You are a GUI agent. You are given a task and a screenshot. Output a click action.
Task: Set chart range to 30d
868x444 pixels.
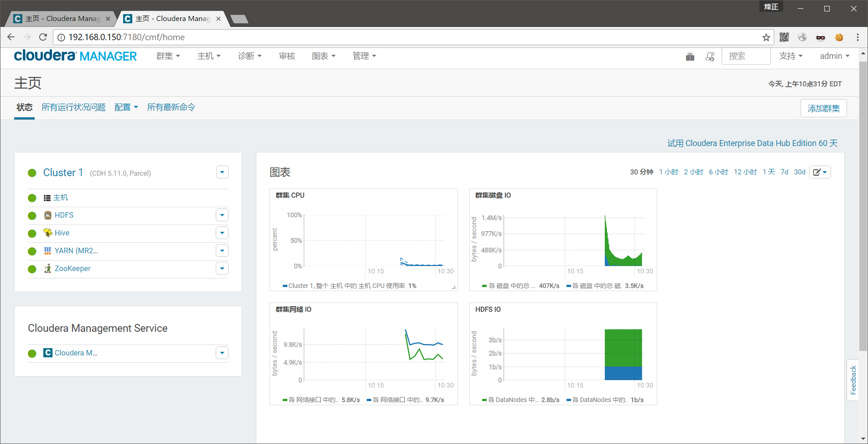pos(800,172)
